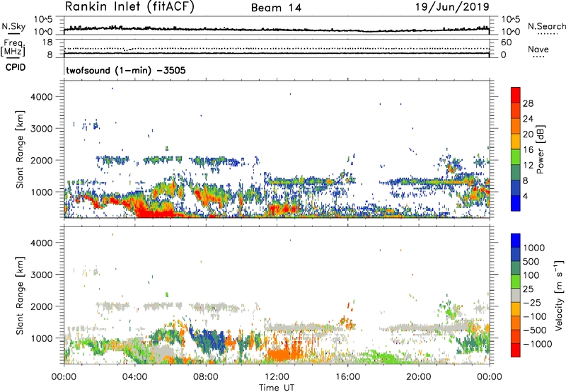The image size is (566, 392).
Task: Select the "twofsound (1-min) -3505" control program text
Action: pyautogui.click(x=126, y=70)
